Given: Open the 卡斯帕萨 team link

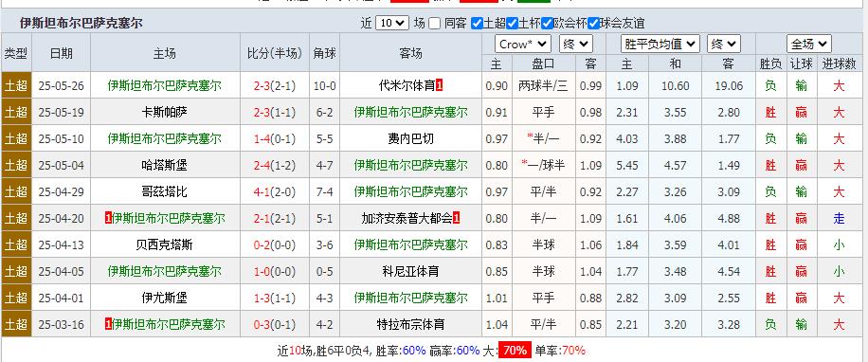Looking at the screenshot, I should pos(165,113).
